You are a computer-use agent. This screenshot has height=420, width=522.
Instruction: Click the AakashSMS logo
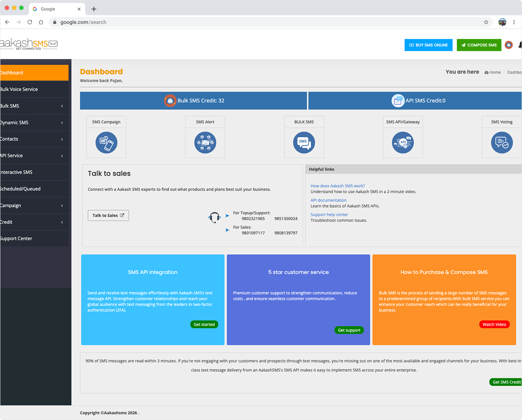(29, 45)
